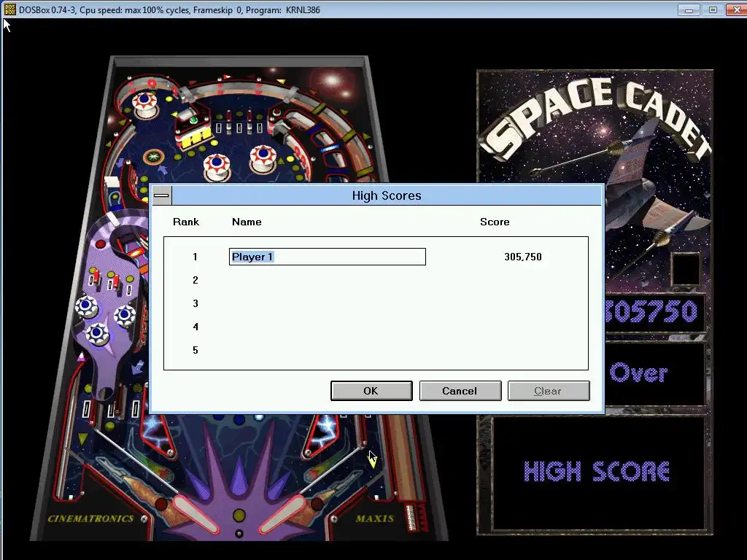Image resolution: width=747 pixels, height=560 pixels.
Task: Click the CINEMATRONICS logo on the table
Action: click(x=90, y=518)
